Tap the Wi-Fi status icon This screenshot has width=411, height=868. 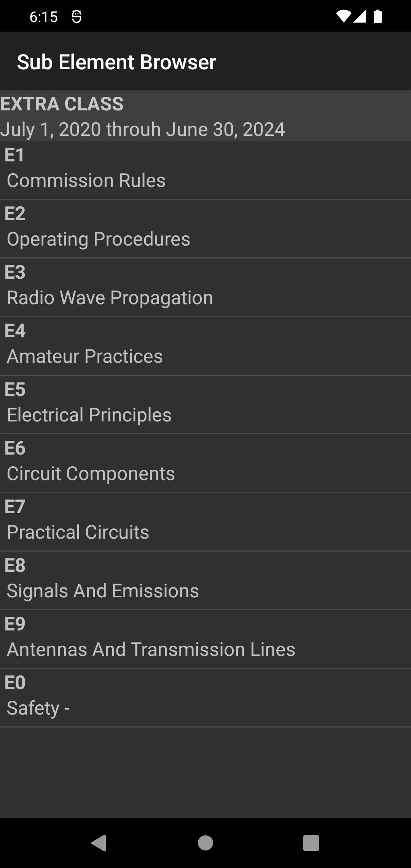(x=343, y=16)
